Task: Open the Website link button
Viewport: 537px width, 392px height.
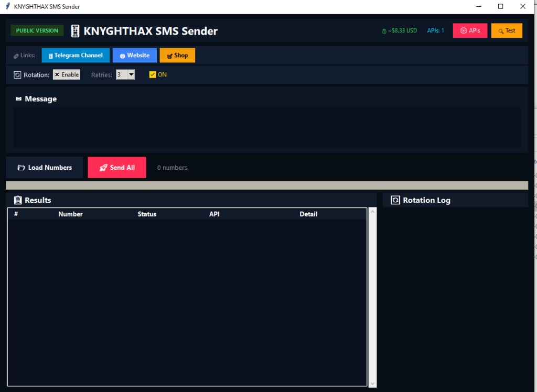Action: 135,55
